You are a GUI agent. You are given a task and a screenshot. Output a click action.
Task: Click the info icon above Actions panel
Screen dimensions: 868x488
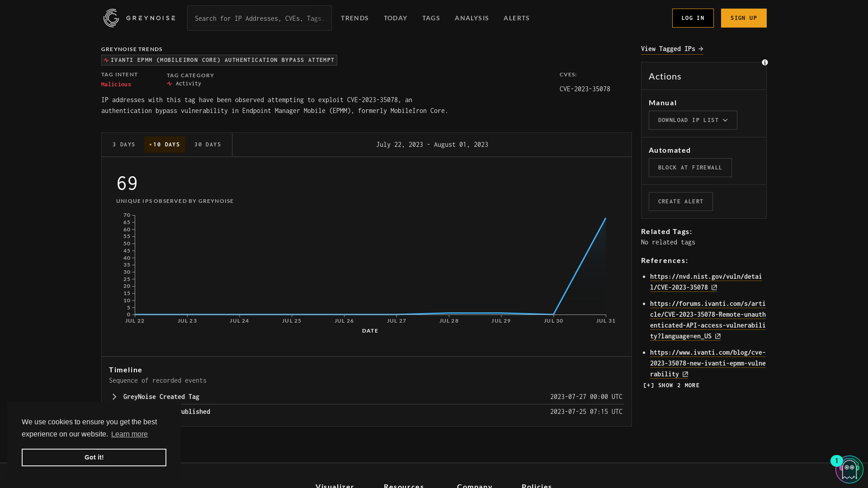[x=765, y=62]
